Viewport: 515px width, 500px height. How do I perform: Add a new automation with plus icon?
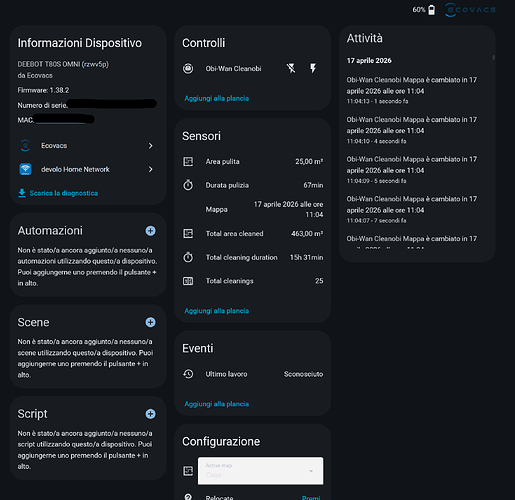click(x=150, y=231)
